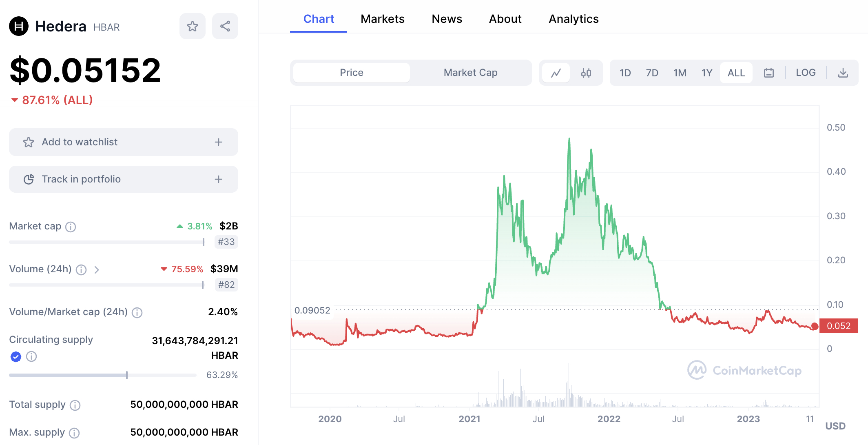868x445 pixels.
Task: Click Add to watchlist button
Action: (124, 142)
